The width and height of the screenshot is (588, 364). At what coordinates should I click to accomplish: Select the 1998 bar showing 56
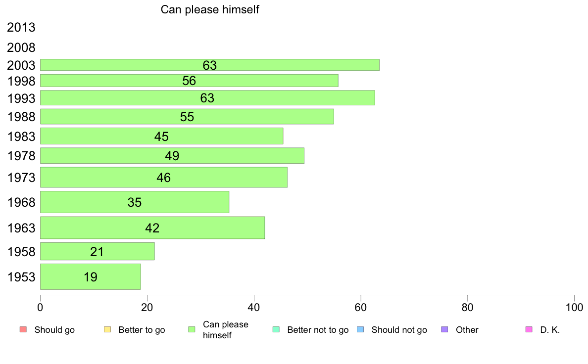[x=189, y=81]
